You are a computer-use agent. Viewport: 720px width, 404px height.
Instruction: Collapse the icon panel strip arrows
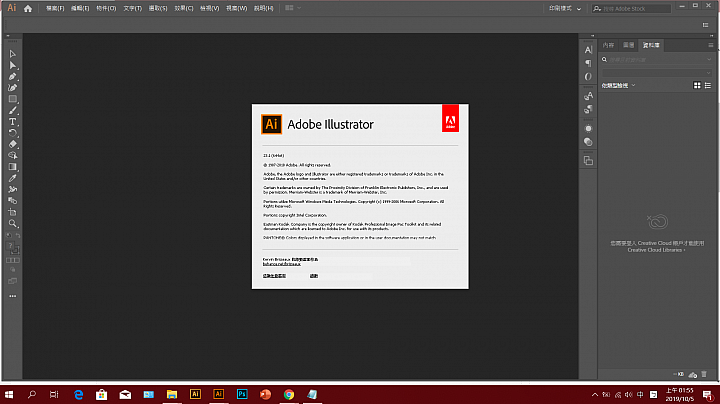pos(592,36)
